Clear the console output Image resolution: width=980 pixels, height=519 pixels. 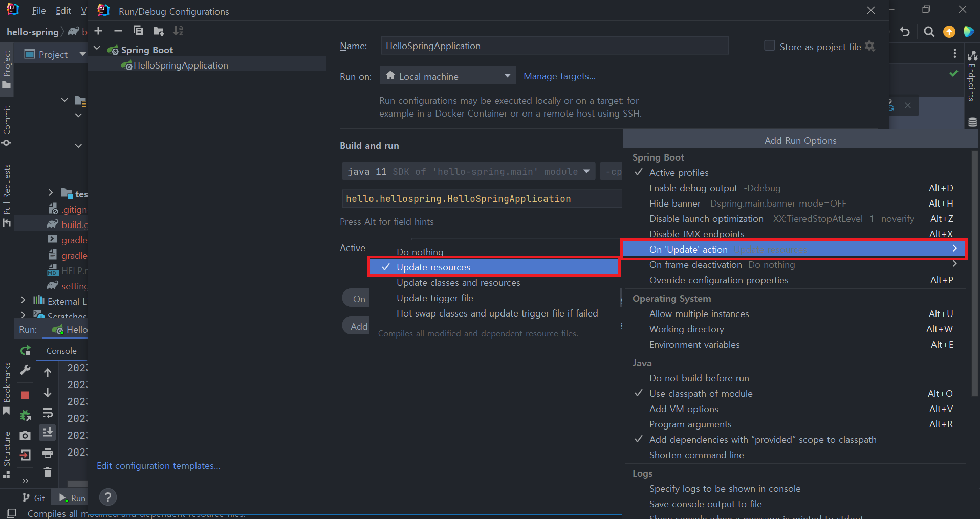point(47,473)
